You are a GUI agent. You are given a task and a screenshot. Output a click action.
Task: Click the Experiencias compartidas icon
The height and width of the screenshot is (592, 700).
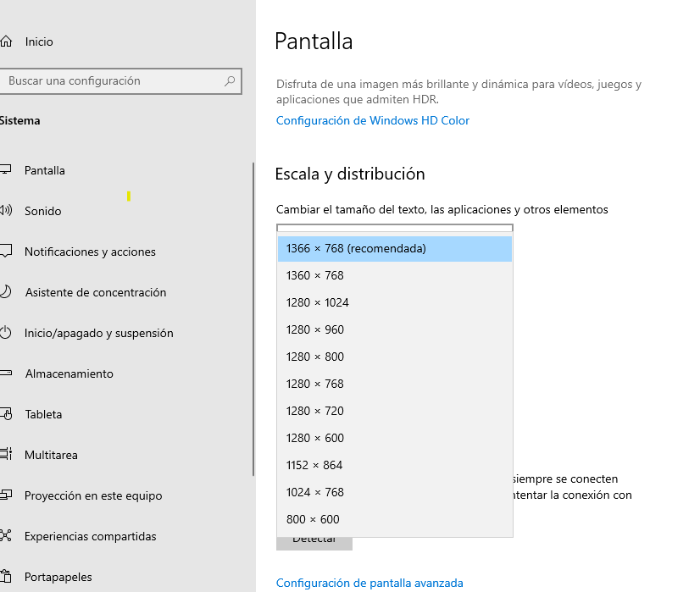[5, 535]
